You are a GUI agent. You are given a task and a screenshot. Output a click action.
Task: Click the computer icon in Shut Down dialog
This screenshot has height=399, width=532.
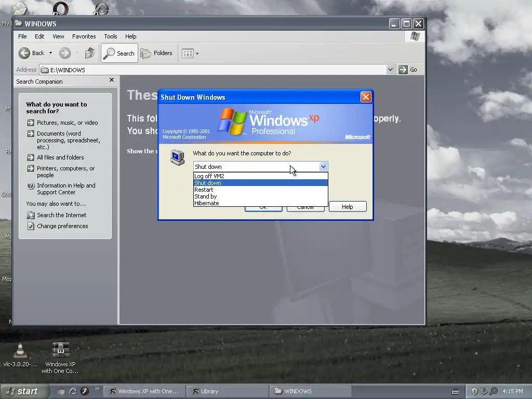[x=178, y=158]
